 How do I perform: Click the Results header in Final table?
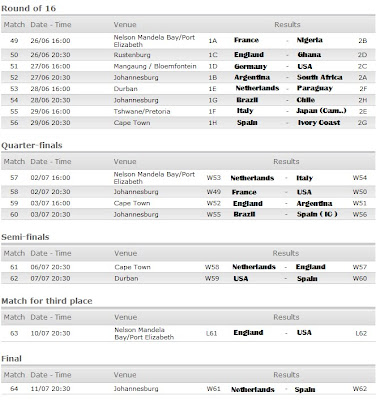286,375
